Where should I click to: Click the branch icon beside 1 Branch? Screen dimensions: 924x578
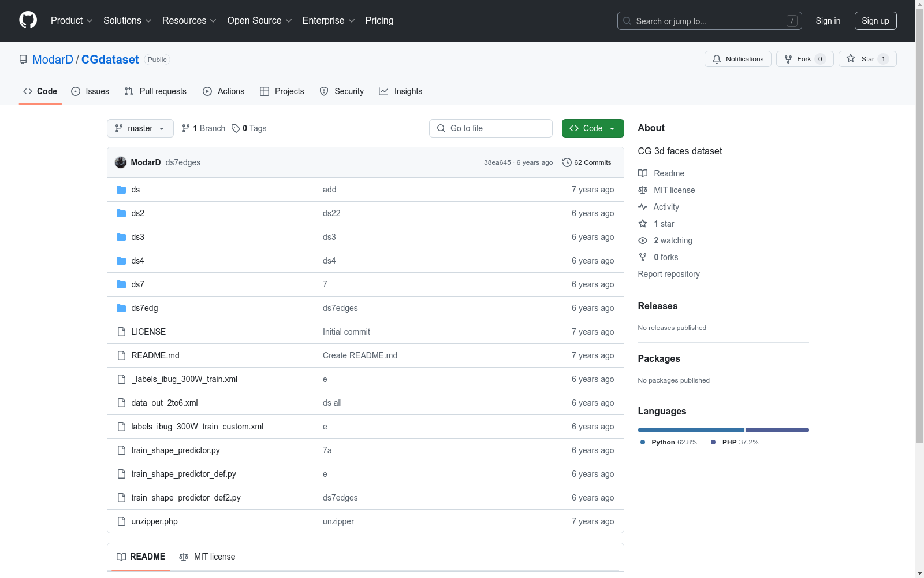186,128
